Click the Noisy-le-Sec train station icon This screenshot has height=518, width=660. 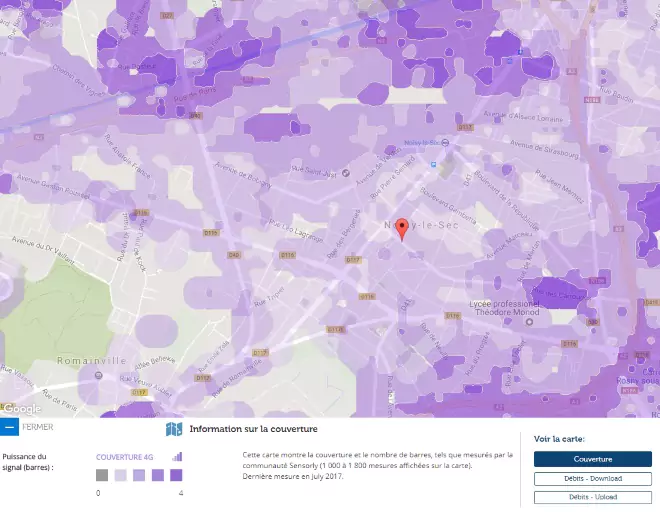(445, 143)
